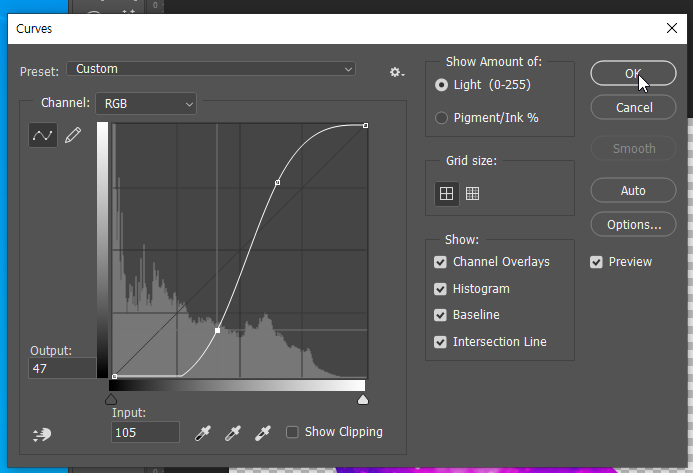Activate the on-image adjustment hand tool
The height and width of the screenshot is (473, 693).
pos(42,435)
